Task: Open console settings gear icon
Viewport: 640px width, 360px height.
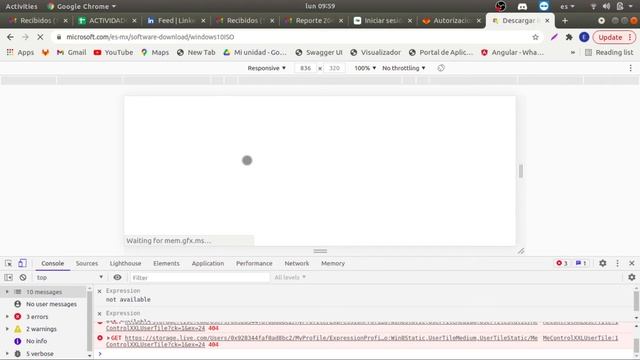Action: pos(631,277)
